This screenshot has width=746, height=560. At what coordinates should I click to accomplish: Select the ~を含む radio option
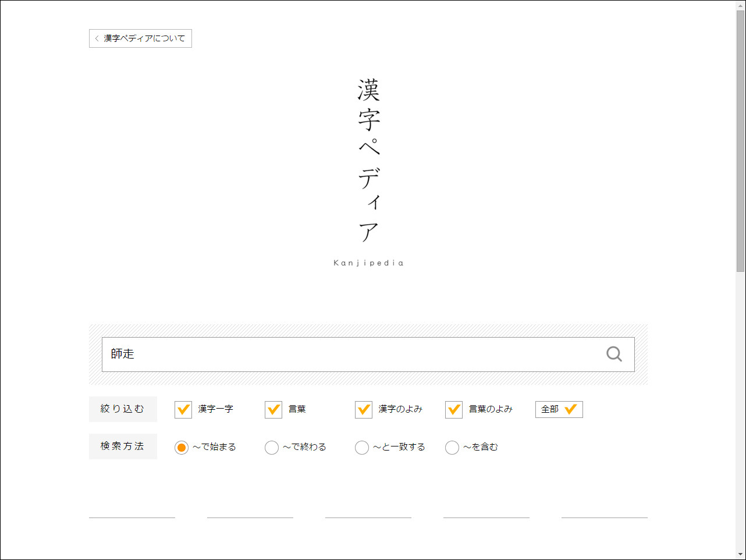(452, 448)
